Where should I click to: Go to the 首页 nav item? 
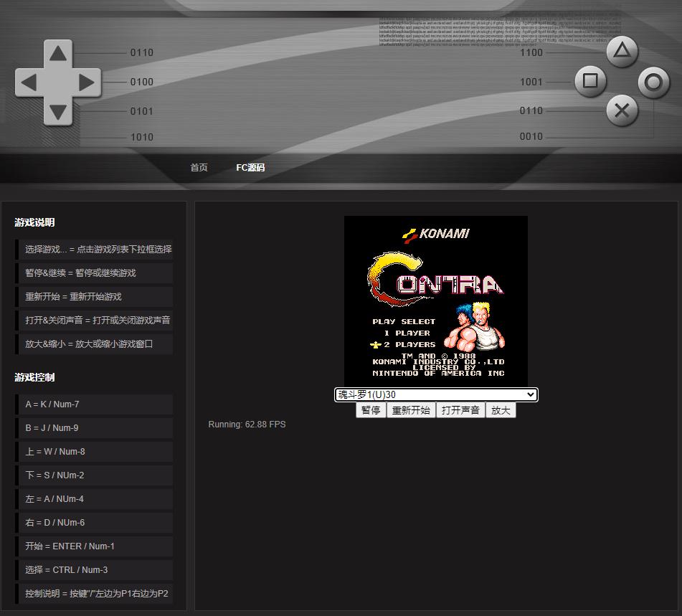click(x=199, y=168)
